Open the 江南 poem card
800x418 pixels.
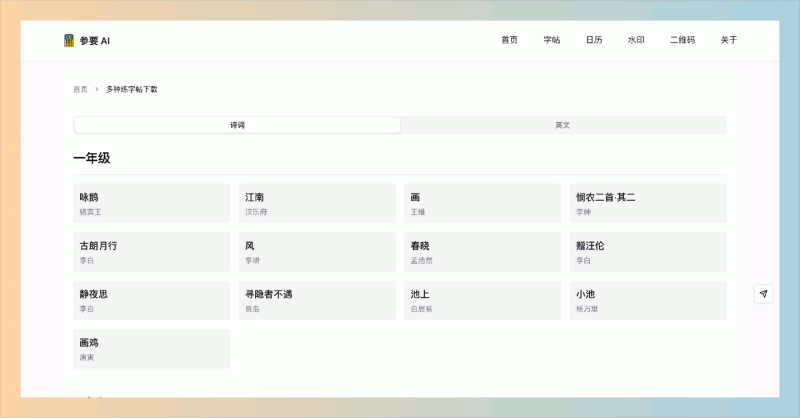point(317,203)
